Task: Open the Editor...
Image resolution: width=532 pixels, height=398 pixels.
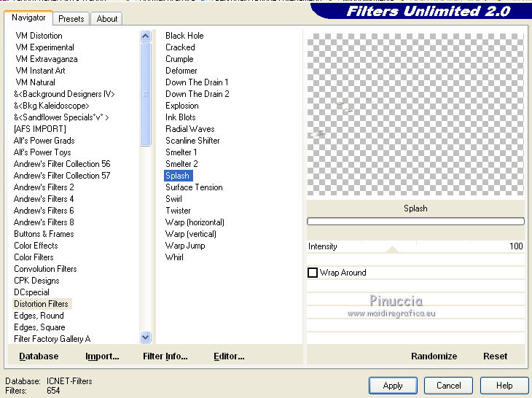Action: tap(229, 356)
